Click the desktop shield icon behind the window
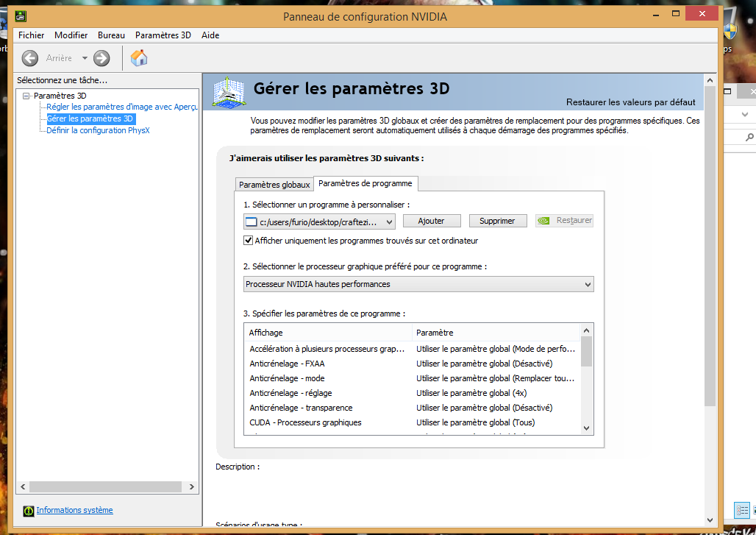Image resolution: width=756 pixels, height=535 pixels. pyautogui.click(x=731, y=30)
